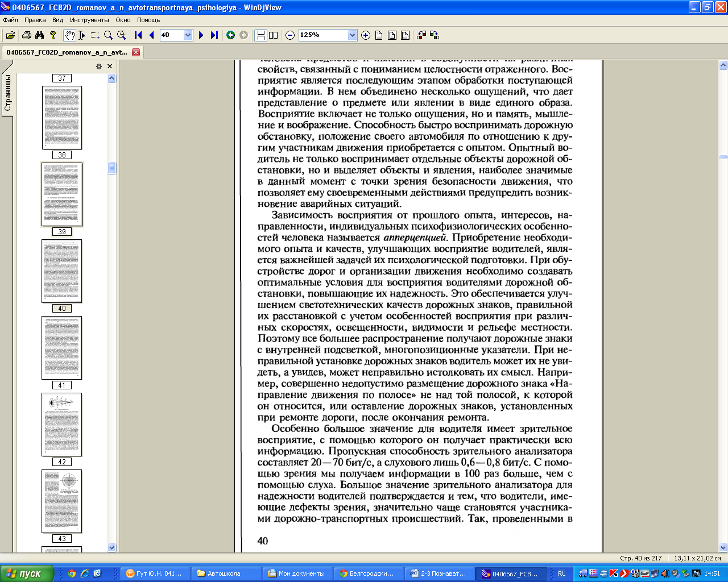Click the yellow question mark help icon
The width and height of the screenshot is (728, 582).
click(x=53, y=35)
